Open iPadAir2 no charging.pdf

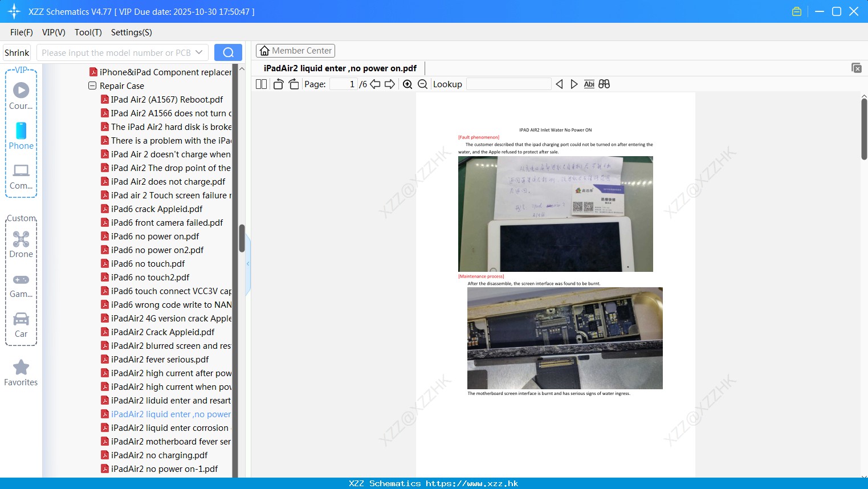tap(154, 455)
